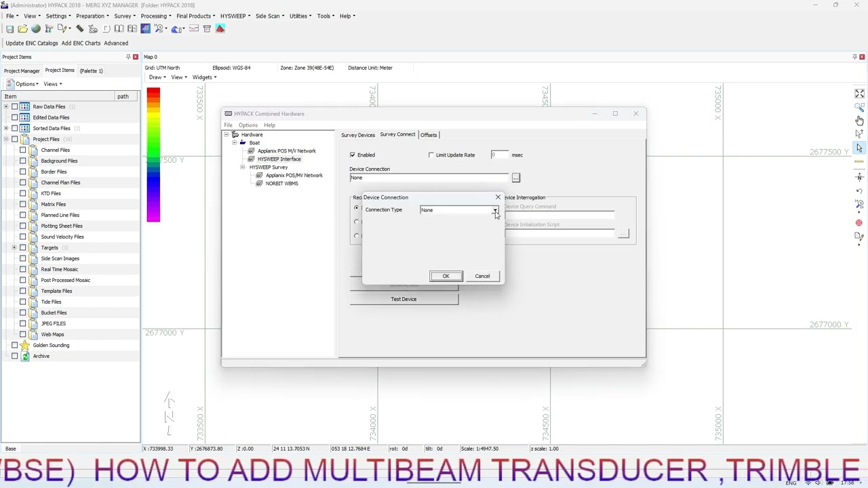Click the msec update rate input field
Screen dimensions: 868x488
coord(499,155)
